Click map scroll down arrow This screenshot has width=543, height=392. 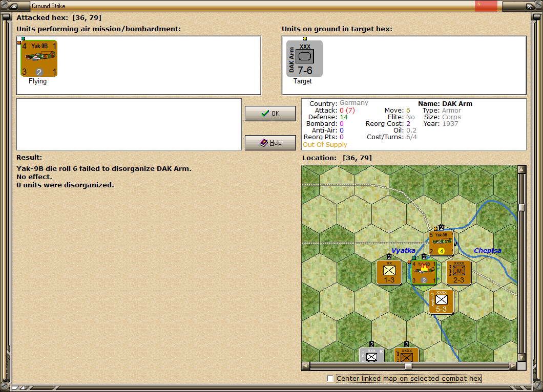point(521,357)
